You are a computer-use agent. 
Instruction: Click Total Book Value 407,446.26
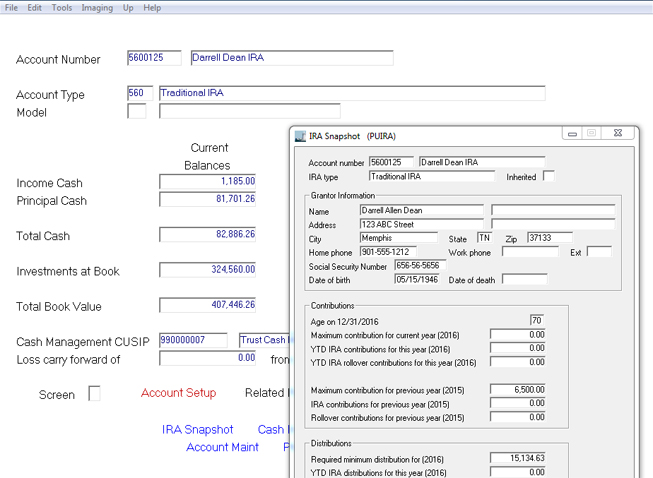point(207,305)
